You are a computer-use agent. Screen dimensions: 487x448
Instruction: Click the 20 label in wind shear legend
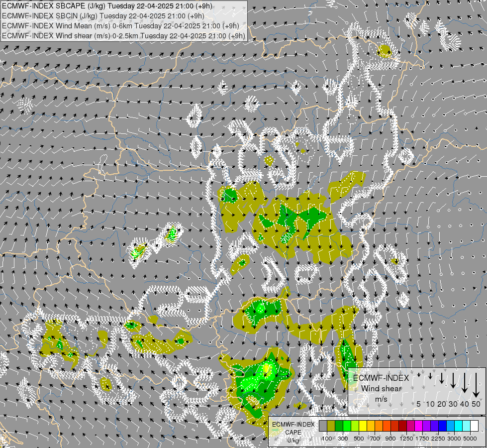click(x=442, y=404)
